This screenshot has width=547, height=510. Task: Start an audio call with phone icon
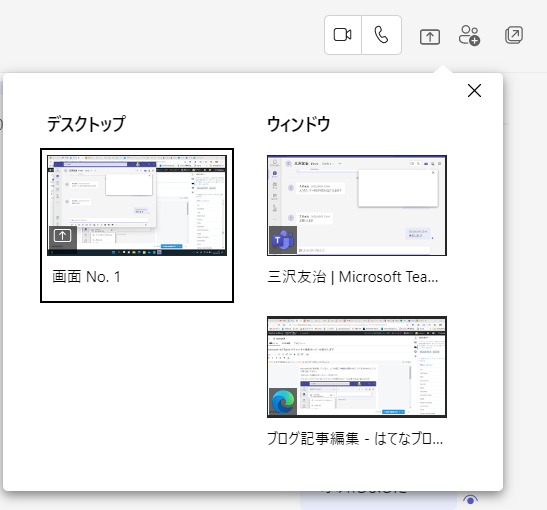(381, 35)
